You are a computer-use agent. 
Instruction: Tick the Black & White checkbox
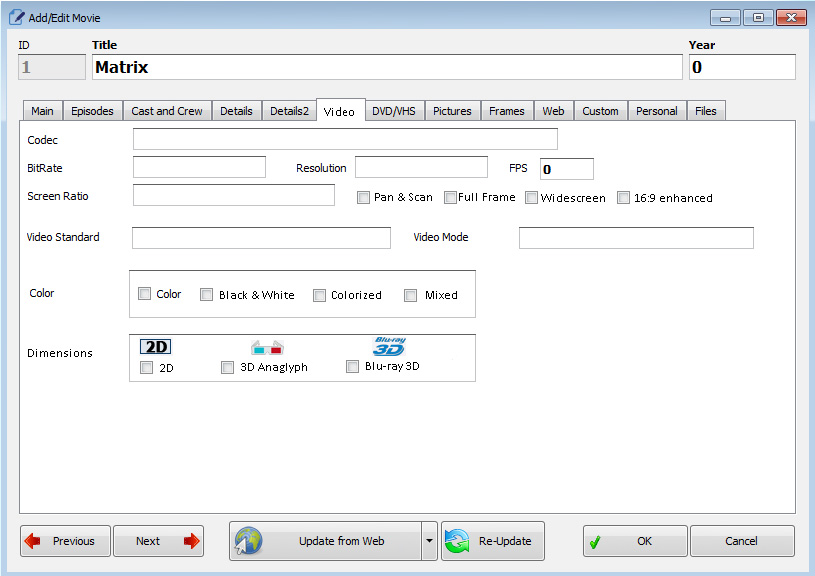click(x=207, y=295)
